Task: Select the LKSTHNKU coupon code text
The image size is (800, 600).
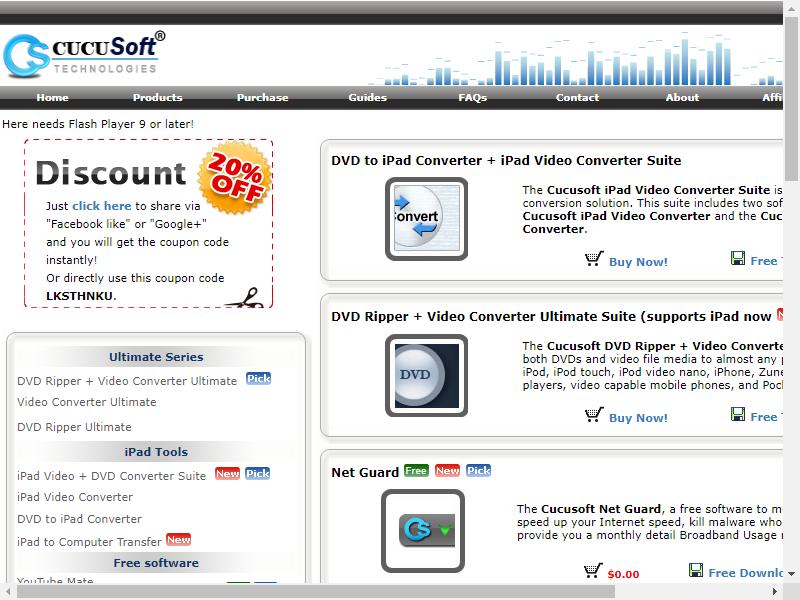Action: [x=80, y=296]
